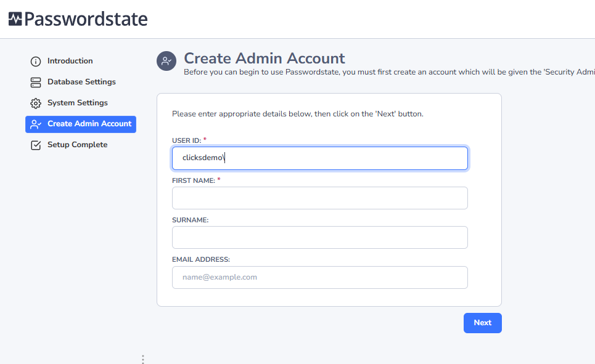This screenshot has width=595, height=364.
Task: Open the Introduction step
Action: 70,61
